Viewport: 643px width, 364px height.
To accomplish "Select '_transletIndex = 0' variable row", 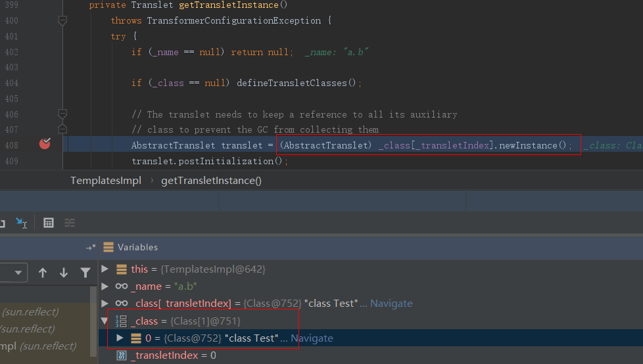I will (x=370, y=355).
